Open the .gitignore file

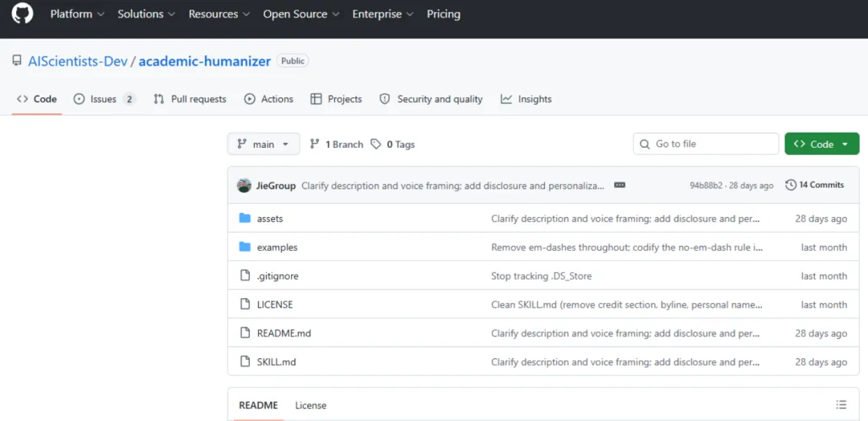tap(277, 276)
